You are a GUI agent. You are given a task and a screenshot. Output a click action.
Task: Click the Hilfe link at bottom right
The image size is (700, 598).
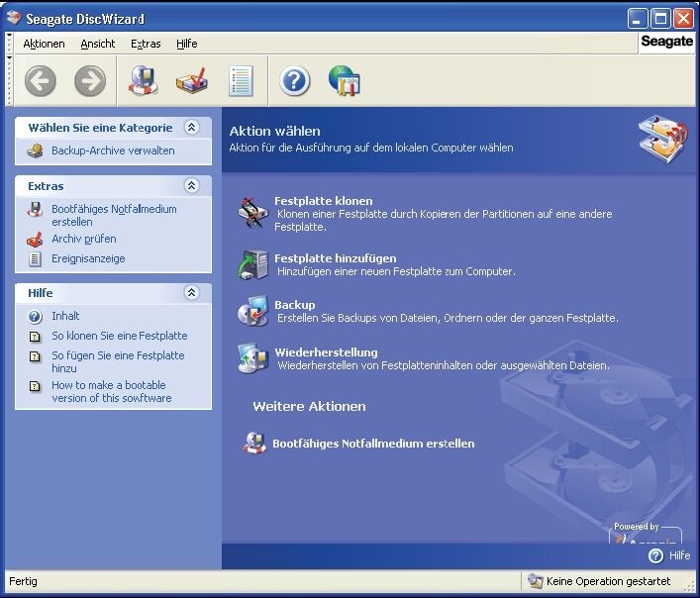679,555
